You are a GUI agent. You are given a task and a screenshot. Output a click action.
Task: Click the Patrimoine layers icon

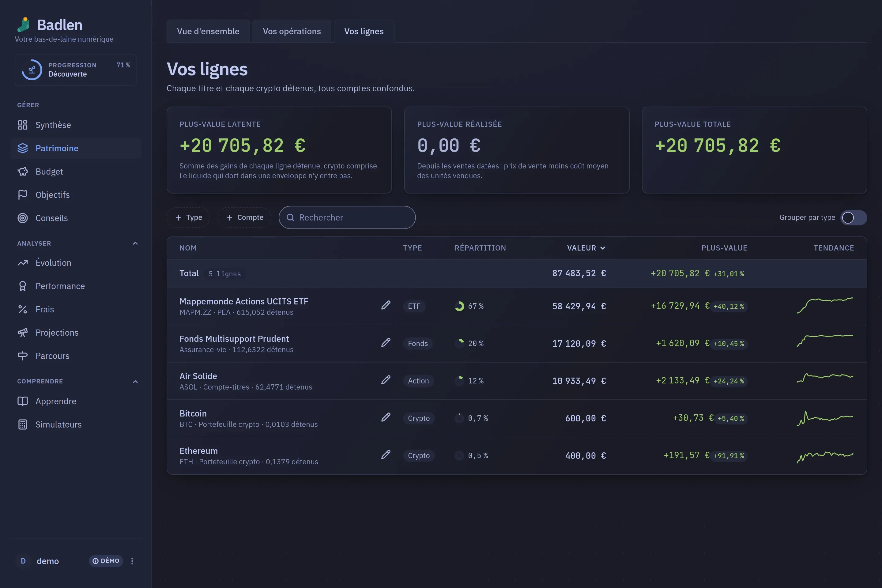pos(22,148)
